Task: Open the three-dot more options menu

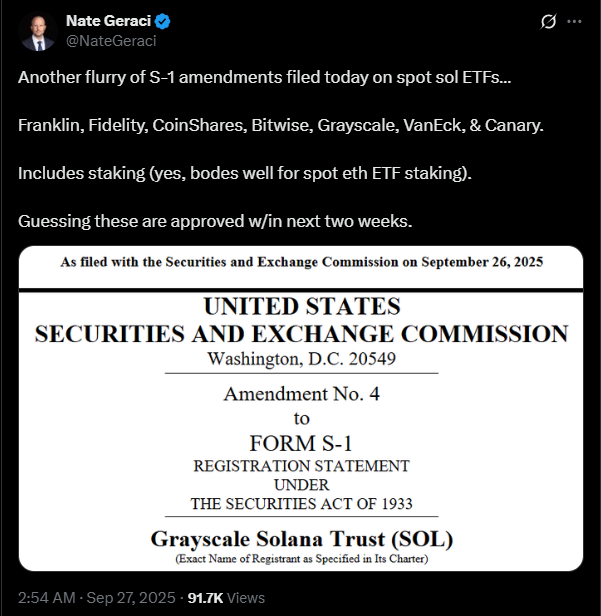Action: point(574,21)
